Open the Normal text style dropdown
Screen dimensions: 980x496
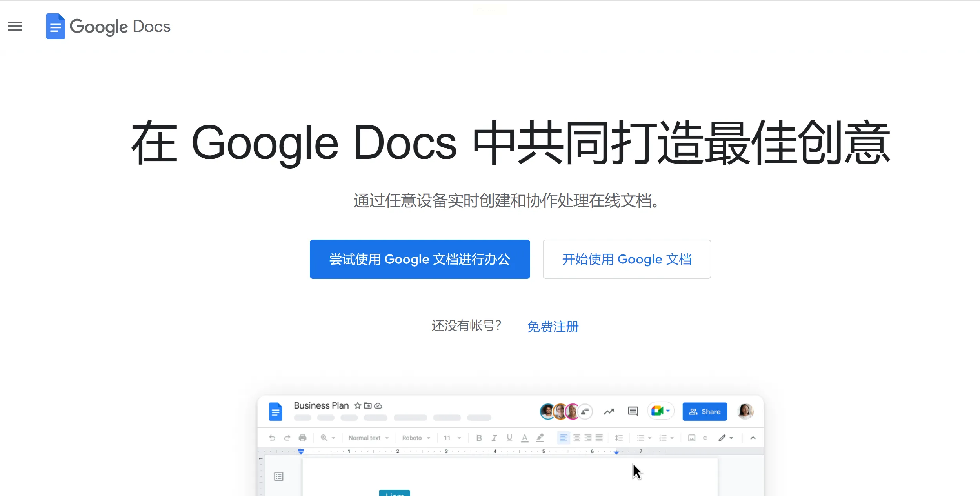[368, 438]
